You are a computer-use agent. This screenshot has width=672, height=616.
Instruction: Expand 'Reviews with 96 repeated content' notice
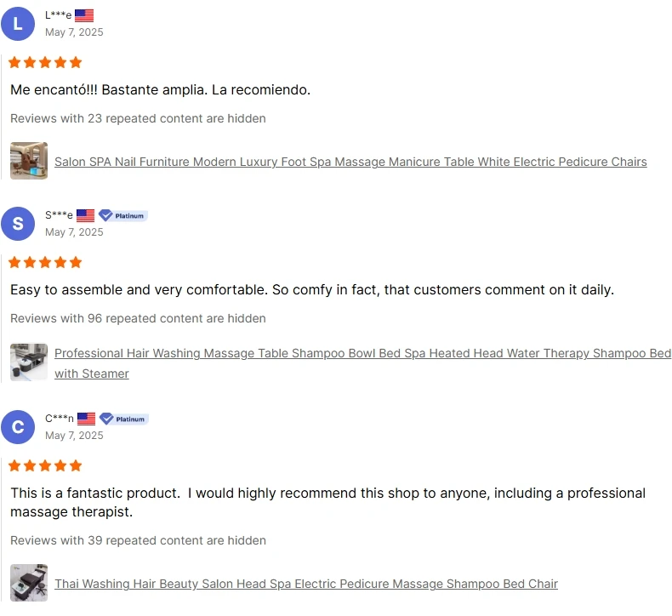click(x=138, y=318)
